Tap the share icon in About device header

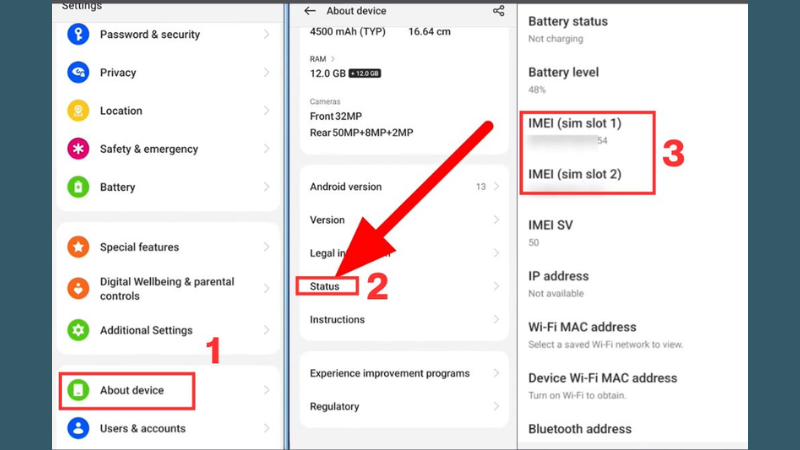(x=498, y=11)
